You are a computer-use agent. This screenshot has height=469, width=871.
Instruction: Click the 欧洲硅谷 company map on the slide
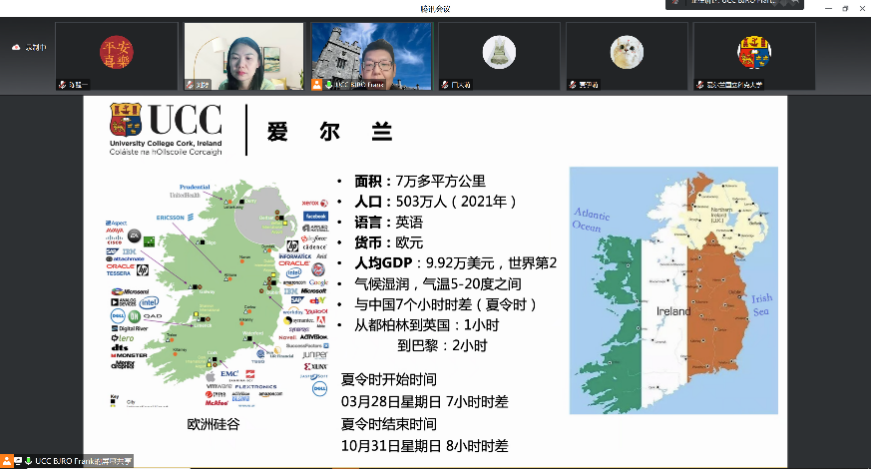click(217, 295)
